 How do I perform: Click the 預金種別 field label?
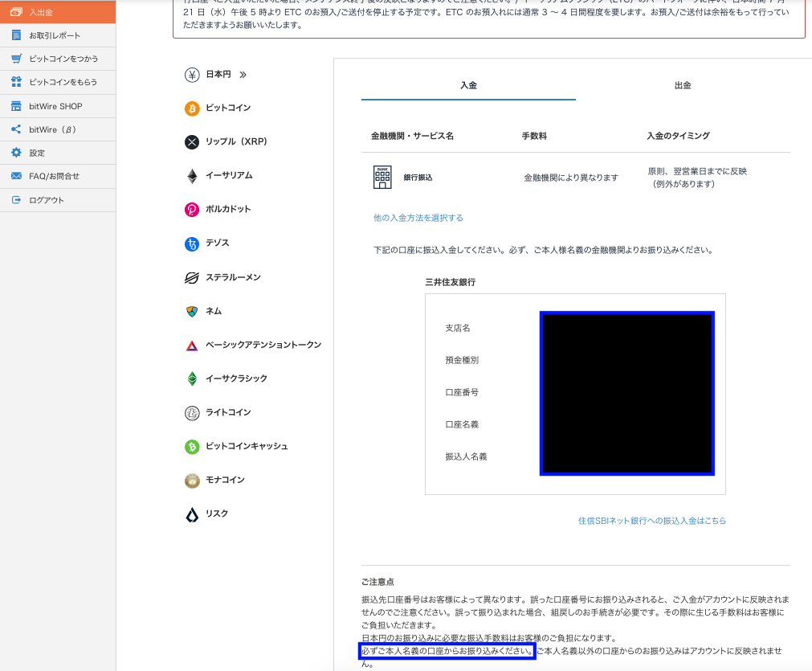[x=462, y=359]
